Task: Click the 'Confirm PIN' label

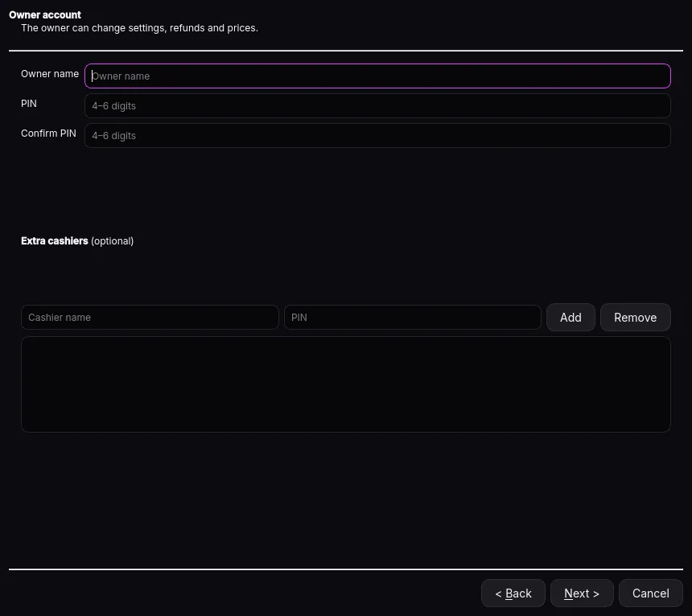Action: tap(48, 133)
